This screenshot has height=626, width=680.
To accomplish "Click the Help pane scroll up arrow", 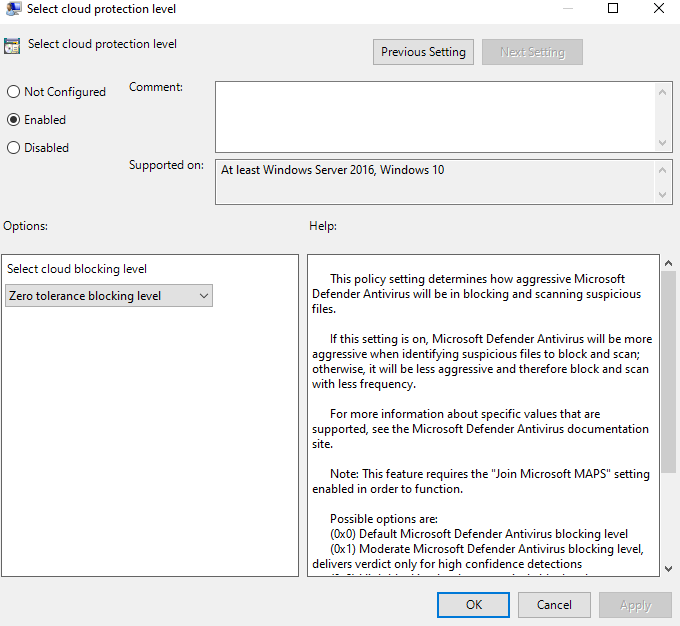I will point(668,263).
